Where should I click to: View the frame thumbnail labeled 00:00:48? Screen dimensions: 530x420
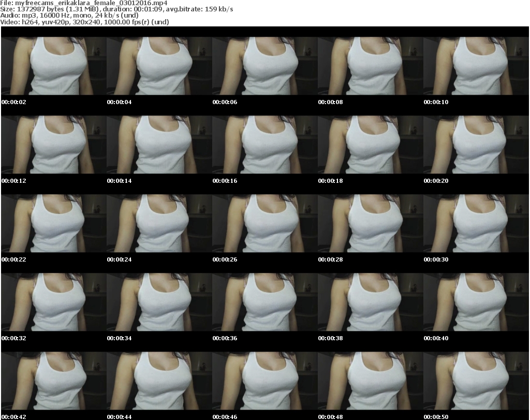(371, 381)
